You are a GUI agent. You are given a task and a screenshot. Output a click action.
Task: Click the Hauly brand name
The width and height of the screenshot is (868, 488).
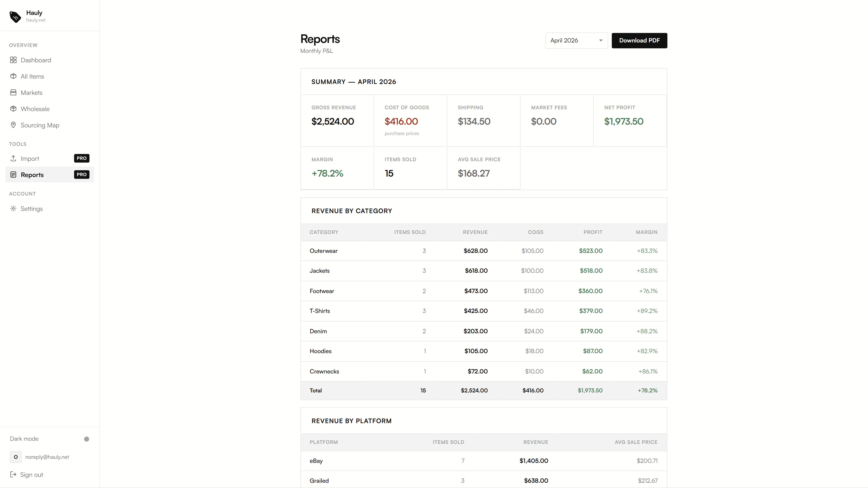click(34, 13)
